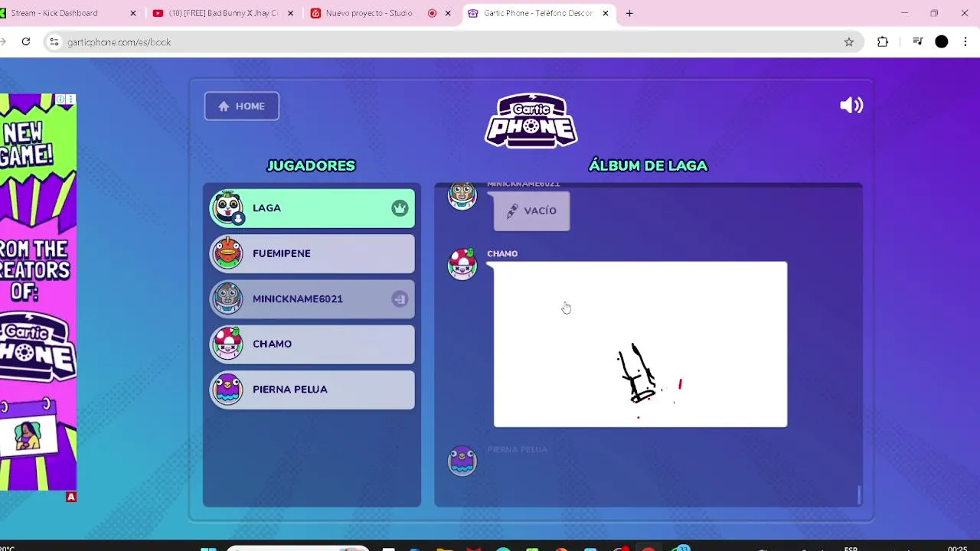Click CHAMO's mushroom avatar in players list
This screenshot has width=980, height=551.
pyautogui.click(x=228, y=344)
